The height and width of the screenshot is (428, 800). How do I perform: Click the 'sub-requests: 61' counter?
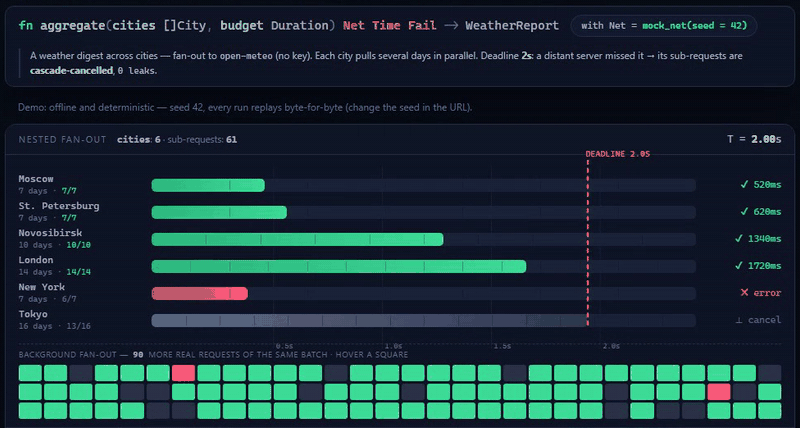tap(202, 140)
